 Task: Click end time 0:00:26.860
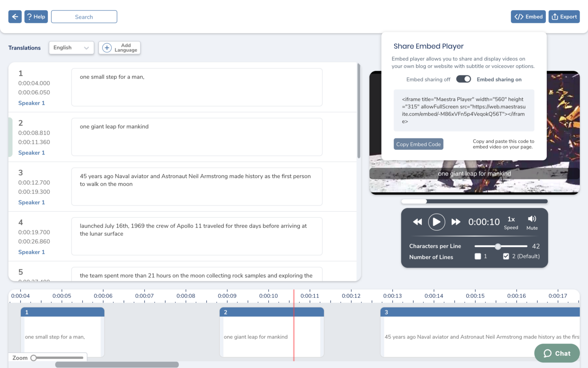click(34, 241)
